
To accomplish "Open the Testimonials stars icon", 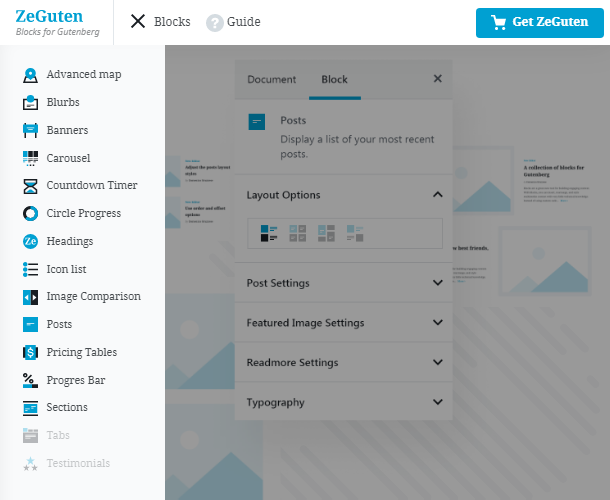I will coord(30,464).
